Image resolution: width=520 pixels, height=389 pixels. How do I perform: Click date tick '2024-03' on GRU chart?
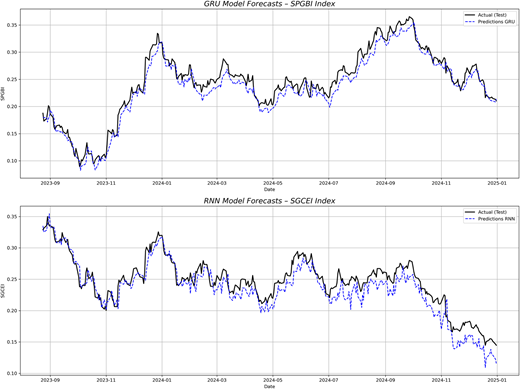pos(217,183)
